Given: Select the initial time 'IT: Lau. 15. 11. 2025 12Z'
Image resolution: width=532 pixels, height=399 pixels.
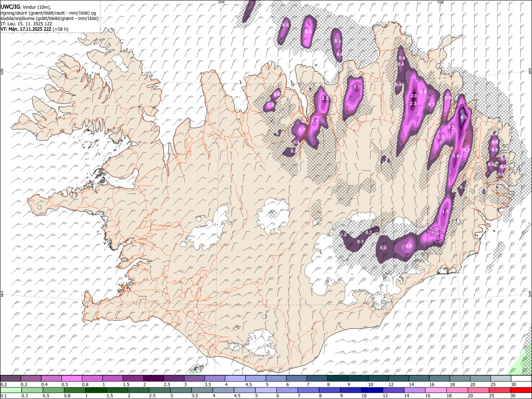Looking at the screenshot, I should pos(27,24).
